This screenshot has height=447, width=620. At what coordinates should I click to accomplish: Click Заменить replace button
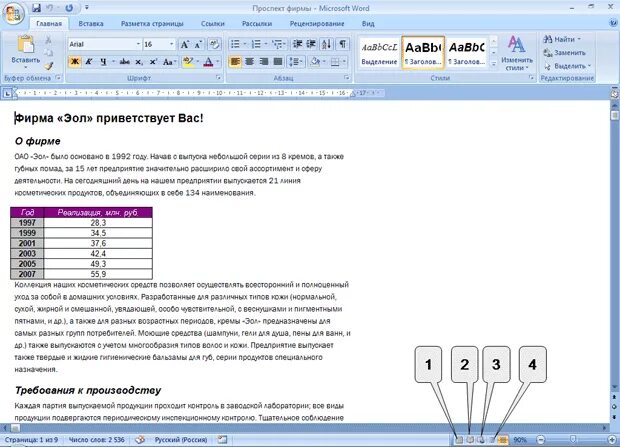(x=565, y=53)
